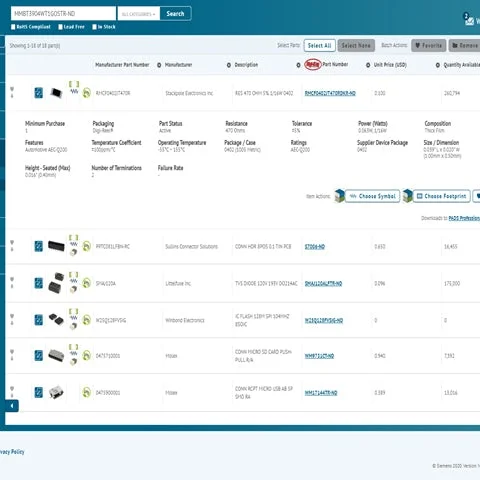This screenshot has width=480, height=480.
Task: Click green refresh icon in Stackpole Electronics row
Action: pyautogui.click(x=87, y=93)
